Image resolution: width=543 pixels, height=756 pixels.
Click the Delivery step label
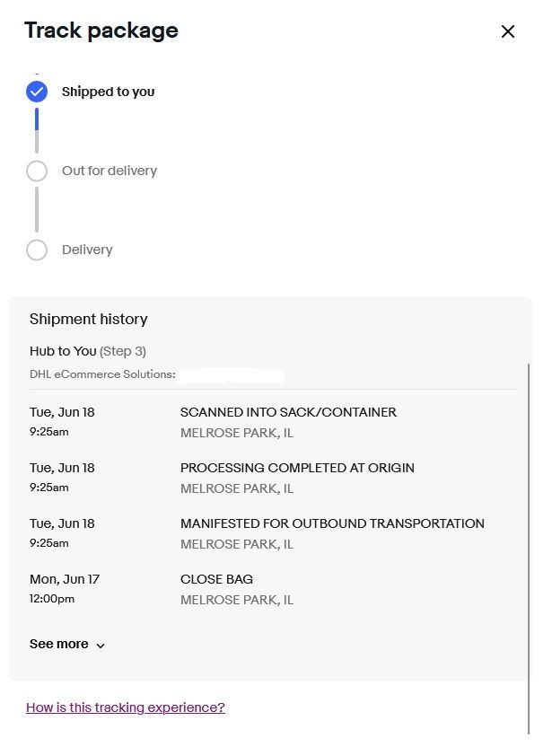click(87, 250)
